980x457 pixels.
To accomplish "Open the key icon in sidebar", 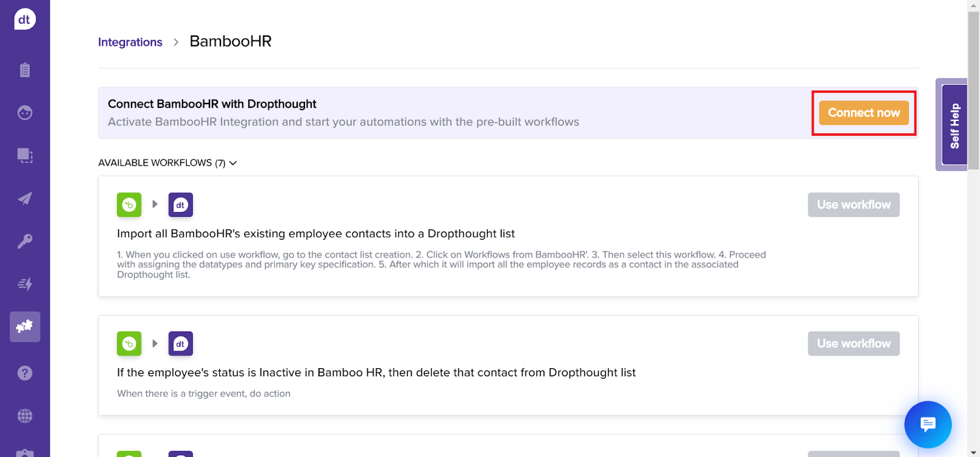I will point(24,241).
